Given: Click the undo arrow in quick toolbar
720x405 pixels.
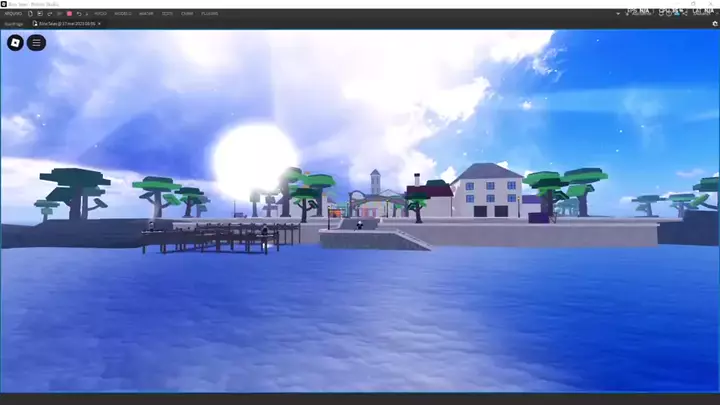Looking at the screenshot, I should click(x=78, y=13).
